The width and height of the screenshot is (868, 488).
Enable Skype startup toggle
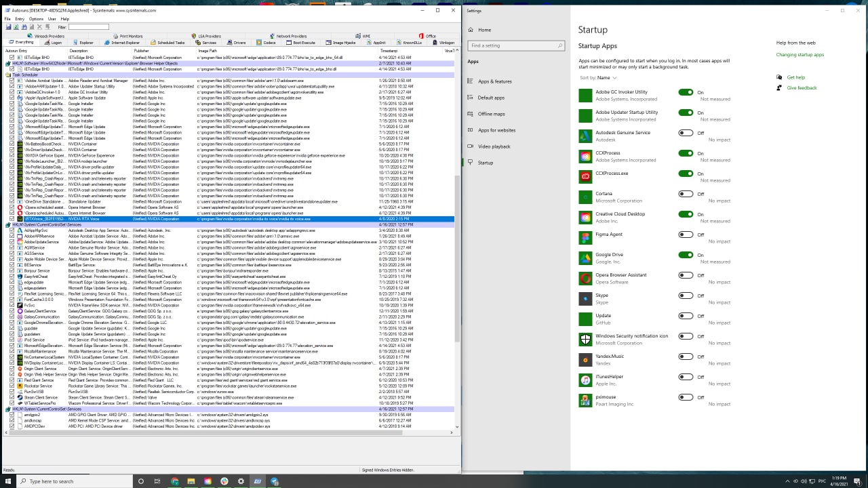point(686,296)
